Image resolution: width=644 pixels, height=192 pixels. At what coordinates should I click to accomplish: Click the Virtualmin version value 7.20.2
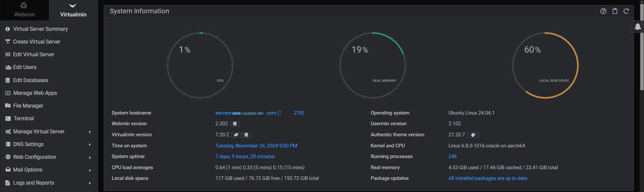[222, 135]
